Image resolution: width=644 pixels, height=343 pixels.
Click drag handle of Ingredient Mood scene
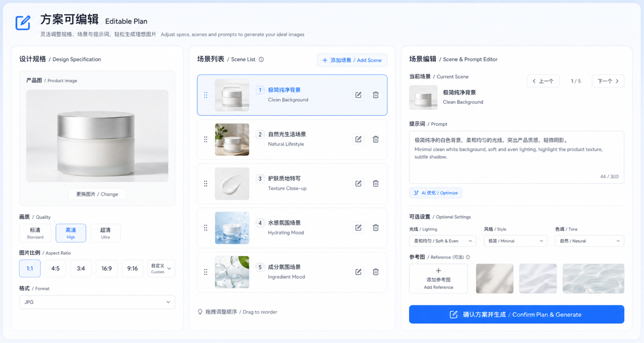coord(206,272)
